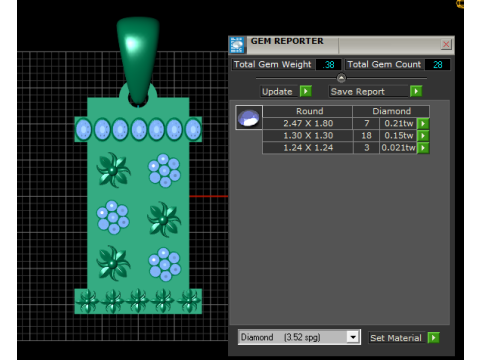Click the green arrow next to Update
This screenshot has width=480, height=360.
point(306,91)
